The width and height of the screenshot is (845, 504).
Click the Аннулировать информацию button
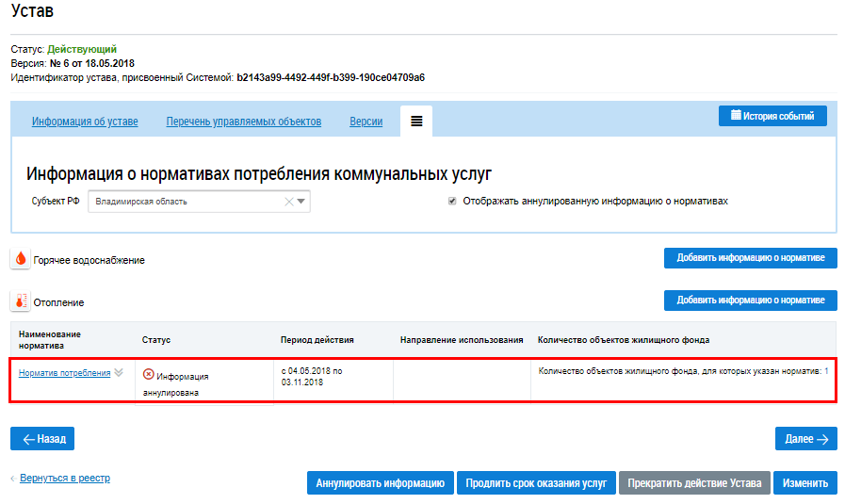tap(380, 482)
